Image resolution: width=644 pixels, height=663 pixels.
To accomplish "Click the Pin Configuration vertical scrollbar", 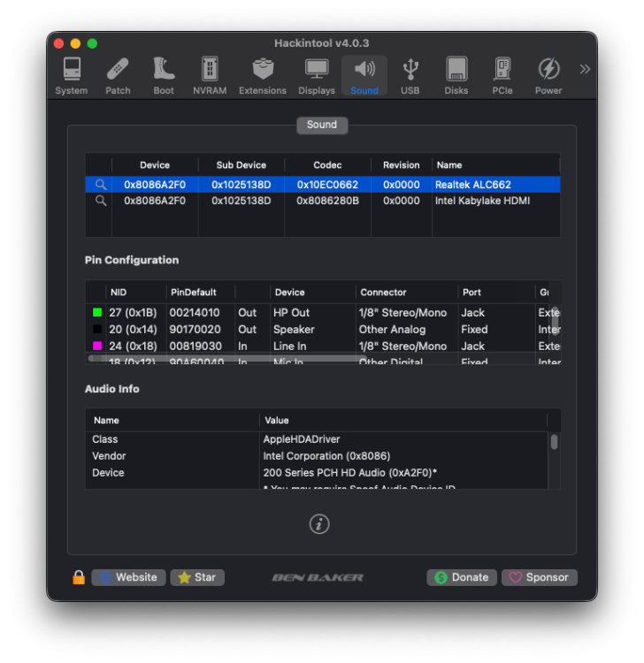I will [555, 321].
